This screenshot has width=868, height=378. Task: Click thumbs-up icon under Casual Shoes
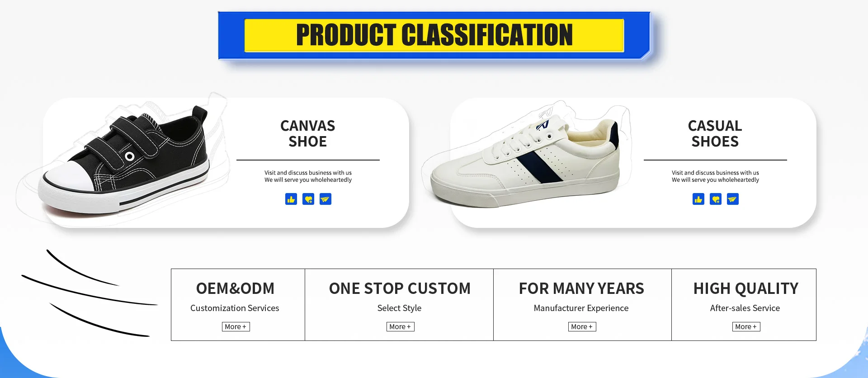click(698, 199)
